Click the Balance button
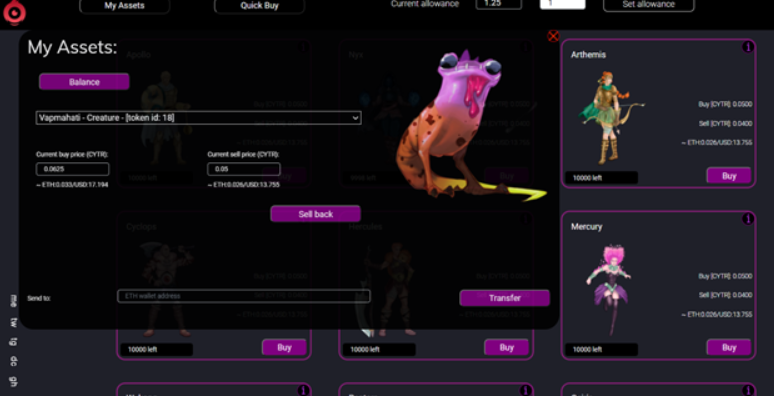This screenshot has width=774, height=396. pyautogui.click(x=84, y=82)
